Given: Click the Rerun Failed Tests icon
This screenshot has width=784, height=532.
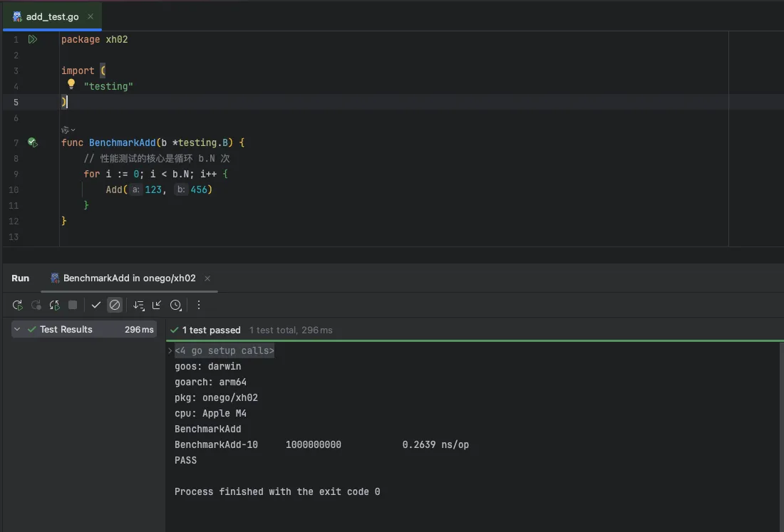Looking at the screenshot, I should (36, 305).
